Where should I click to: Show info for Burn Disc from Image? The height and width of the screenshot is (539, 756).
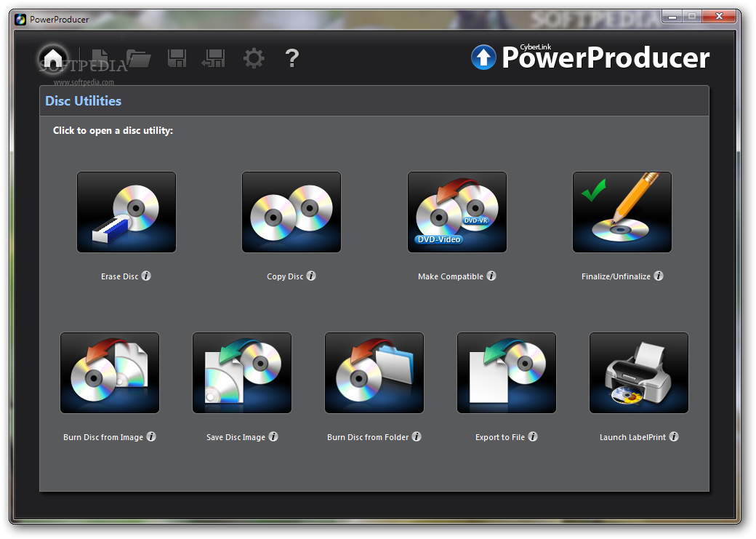[x=151, y=436]
